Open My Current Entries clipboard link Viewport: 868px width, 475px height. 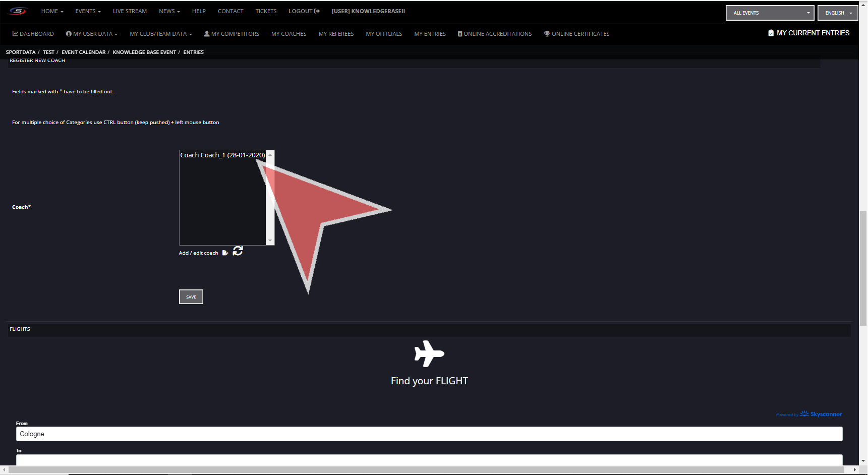pos(808,33)
